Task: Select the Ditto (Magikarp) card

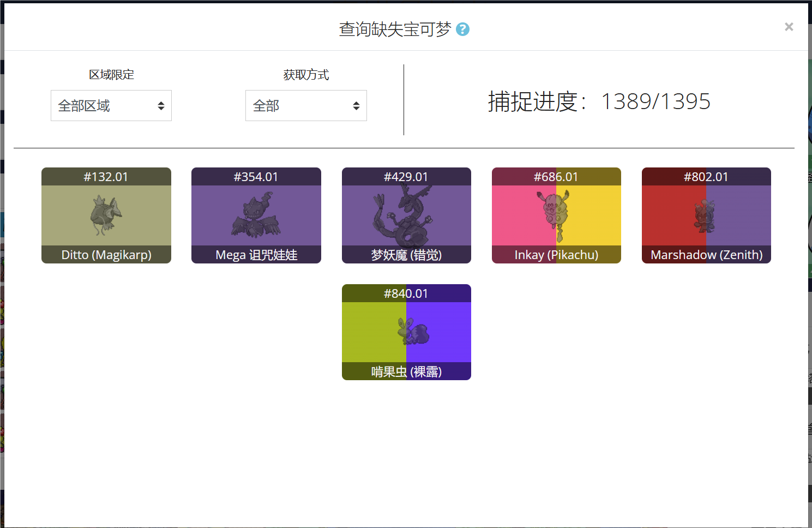Action: [106, 215]
